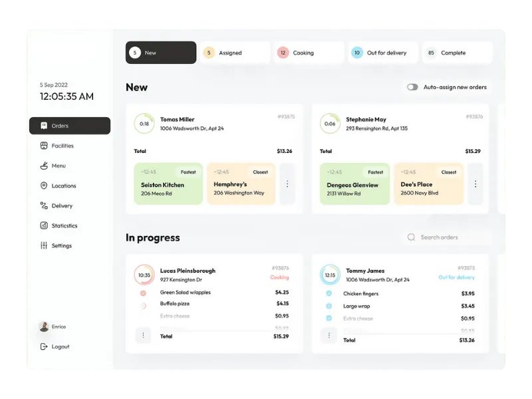This screenshot has width=532, height=399.
Task: Check Green Salad w/apples item checkbox
Action: [143, 293]
